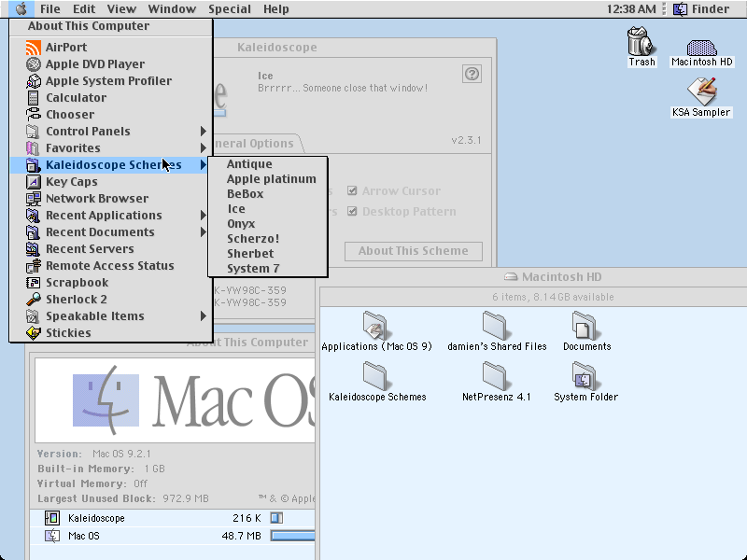Open the File menu
The width and height of the screenshot is (747, 560).
pos(50,9)
